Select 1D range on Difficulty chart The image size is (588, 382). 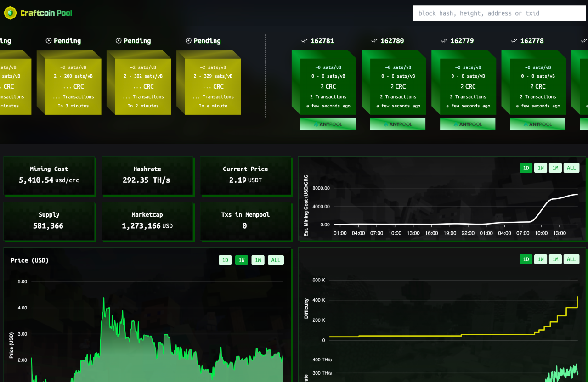526,259
